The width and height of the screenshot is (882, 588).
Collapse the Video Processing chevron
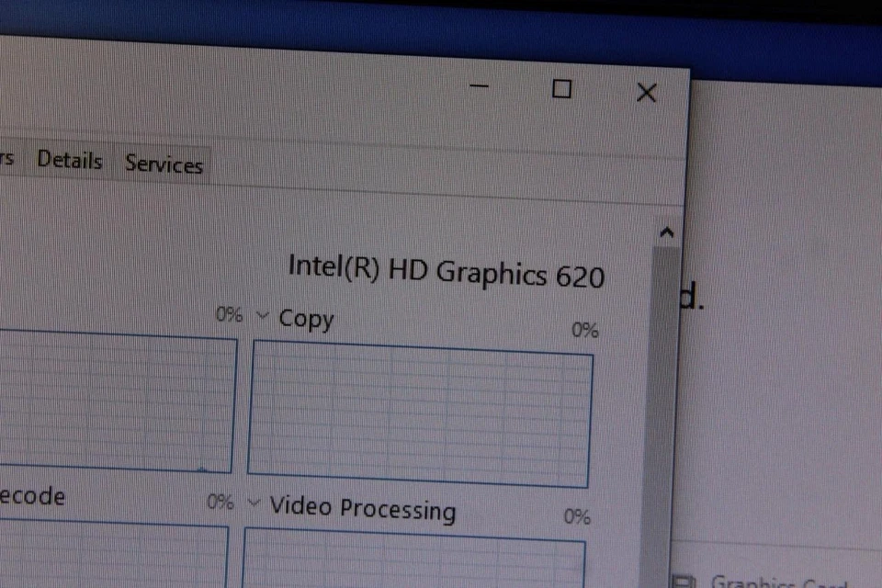coord(254,503)
